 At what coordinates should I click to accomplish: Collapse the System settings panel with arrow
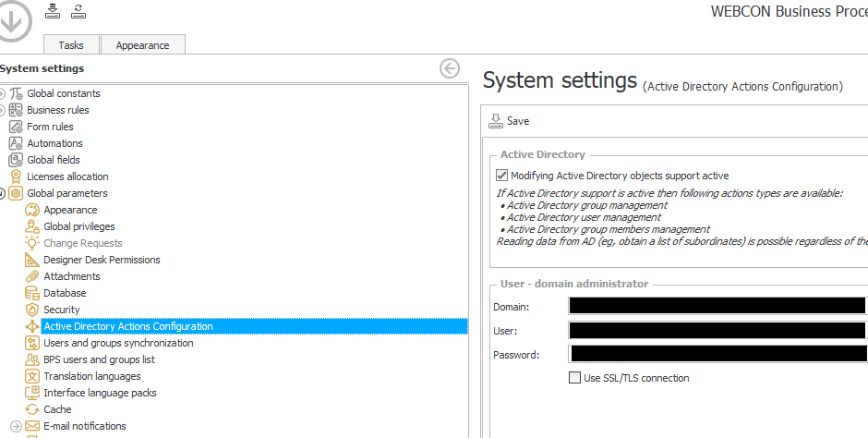point(450,68)
